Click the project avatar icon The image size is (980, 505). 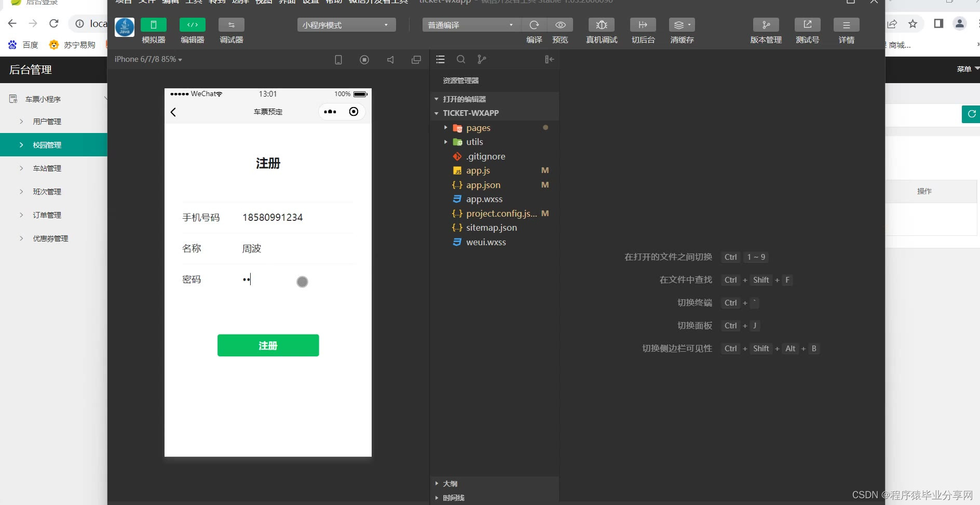pyautogui.click(x=125, y=27)
